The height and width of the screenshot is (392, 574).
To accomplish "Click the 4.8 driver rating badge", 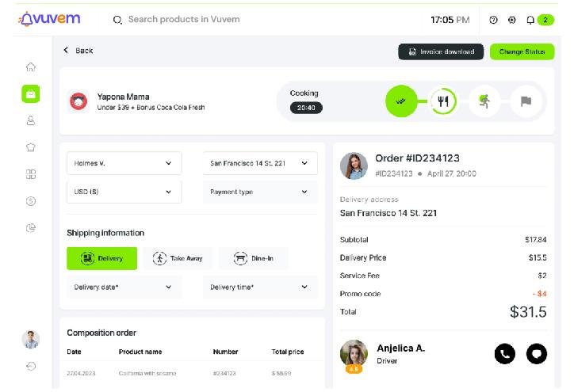I will point(354,369).
